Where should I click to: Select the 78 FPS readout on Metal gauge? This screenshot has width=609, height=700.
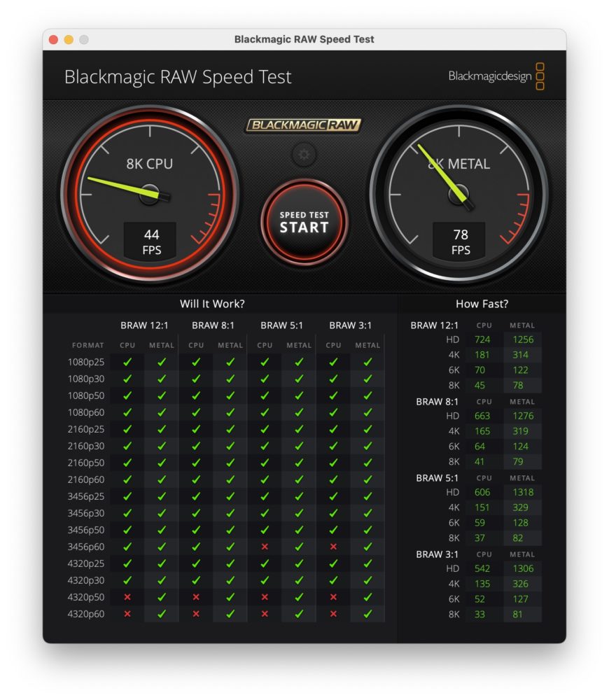[461, 241]
